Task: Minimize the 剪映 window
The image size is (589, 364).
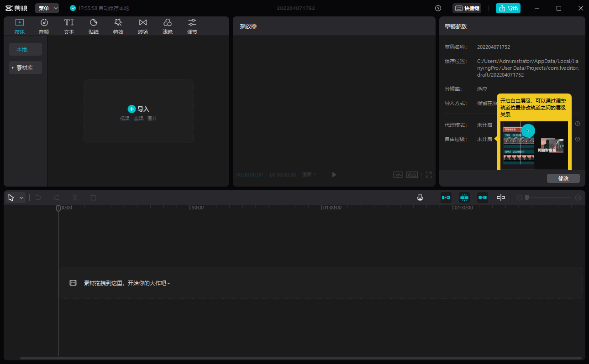Action: [537, 8]
